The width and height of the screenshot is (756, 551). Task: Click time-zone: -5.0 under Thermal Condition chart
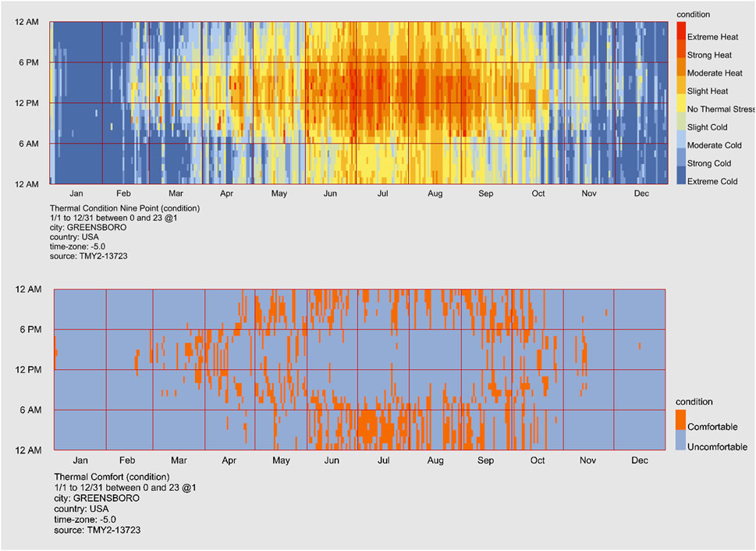pos(77,247)
